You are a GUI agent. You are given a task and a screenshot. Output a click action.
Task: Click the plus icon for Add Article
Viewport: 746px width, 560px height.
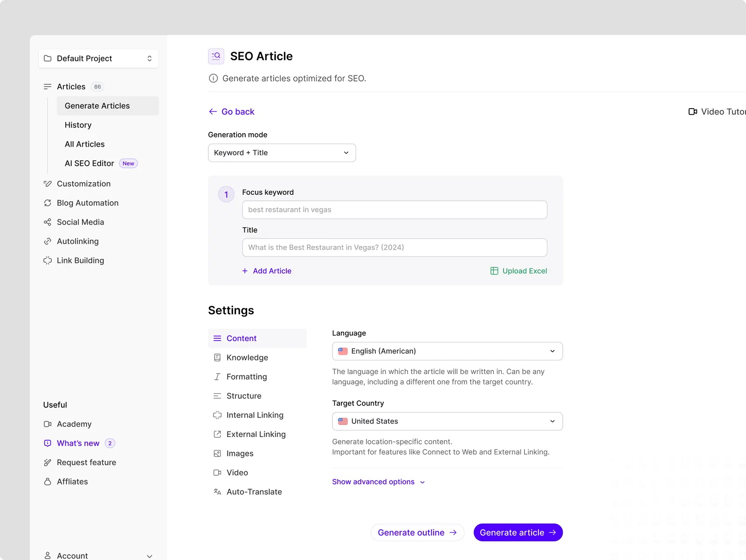[x=245, y=271]
